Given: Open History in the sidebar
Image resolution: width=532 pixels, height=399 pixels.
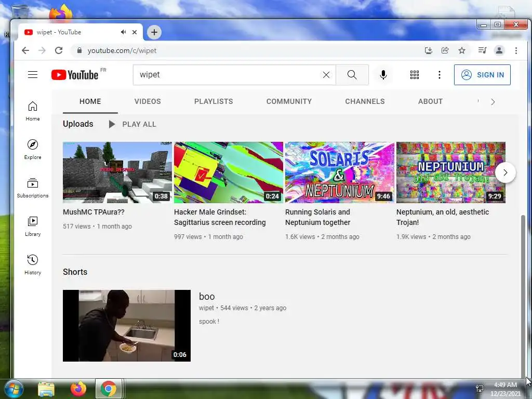Looking at the screenshot, I should pyautogui.click(x=33, y=264).
